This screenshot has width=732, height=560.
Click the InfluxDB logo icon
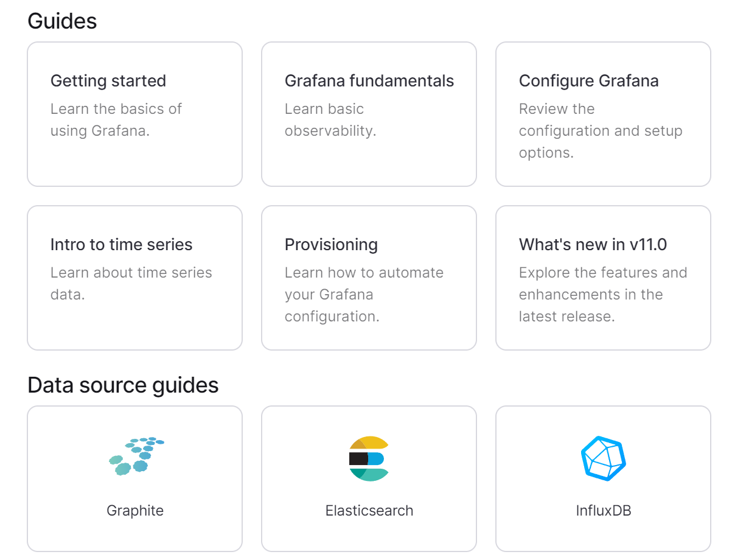click(603, 458)
